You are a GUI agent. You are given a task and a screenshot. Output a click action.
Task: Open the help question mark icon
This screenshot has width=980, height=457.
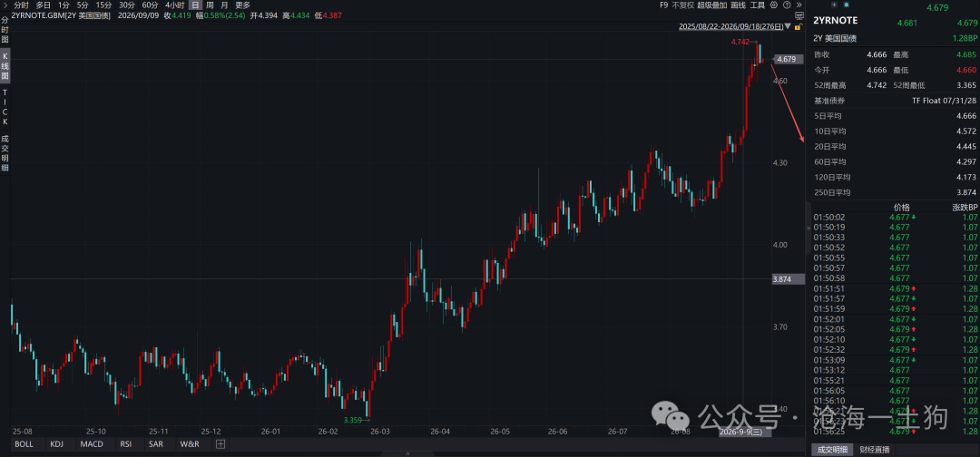(x=787, y=5)
